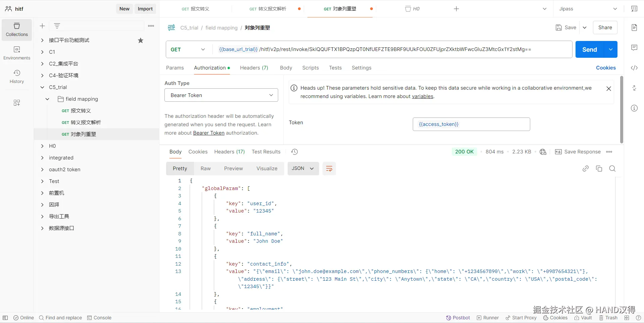Click the Send request button

point(589,50)
